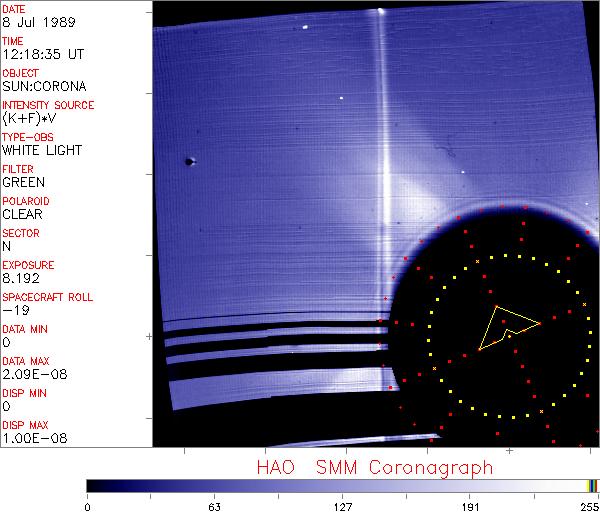Select the date value 8 Jul 1989
The width and height of the screenshot is (600, 512).
click(29, 22)
